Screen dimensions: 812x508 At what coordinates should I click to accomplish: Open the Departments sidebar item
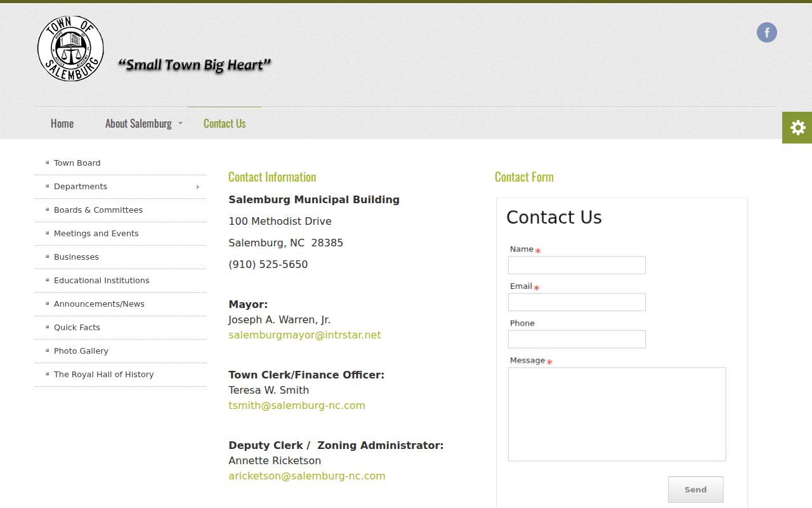coord(81,187)
